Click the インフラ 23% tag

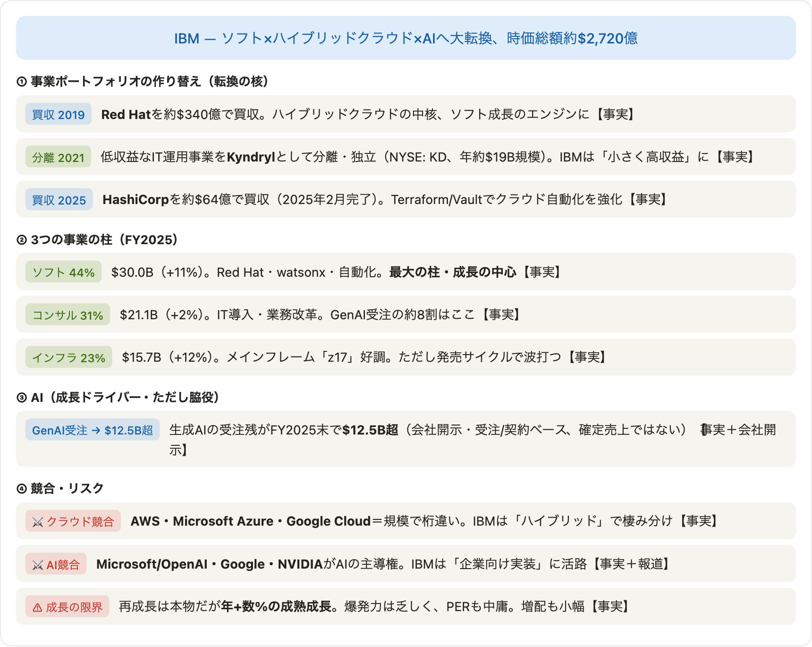(68, 358)
